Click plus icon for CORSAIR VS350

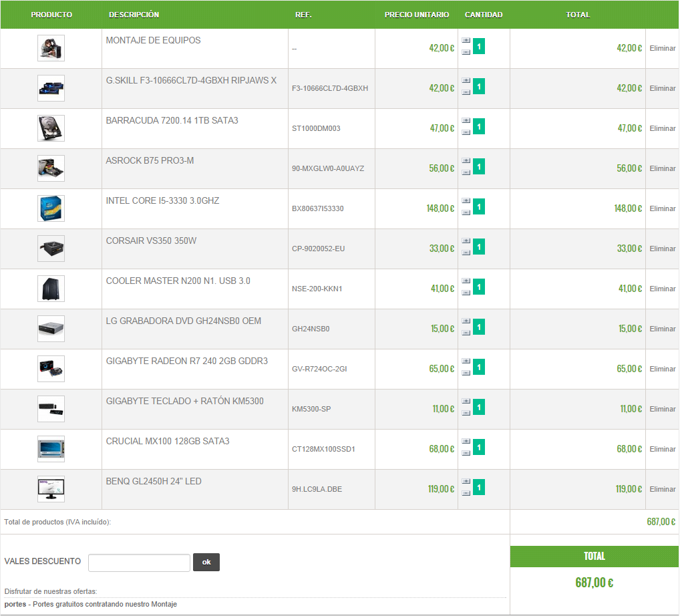tap(466, 241)
